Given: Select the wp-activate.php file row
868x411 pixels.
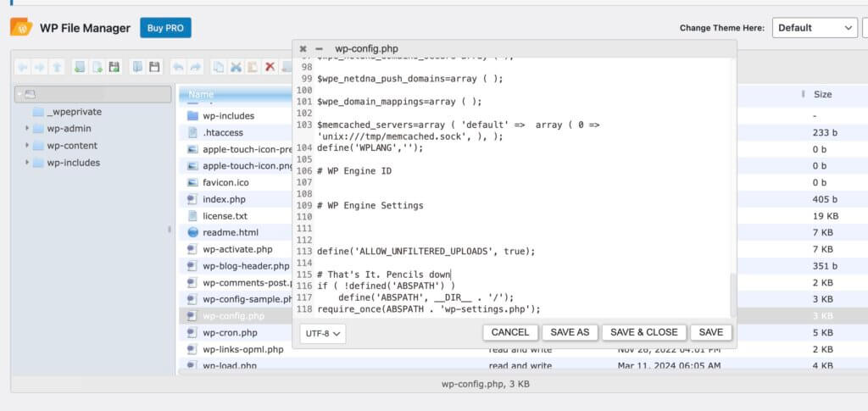Looking at the screenshot, I should (238, 249).
